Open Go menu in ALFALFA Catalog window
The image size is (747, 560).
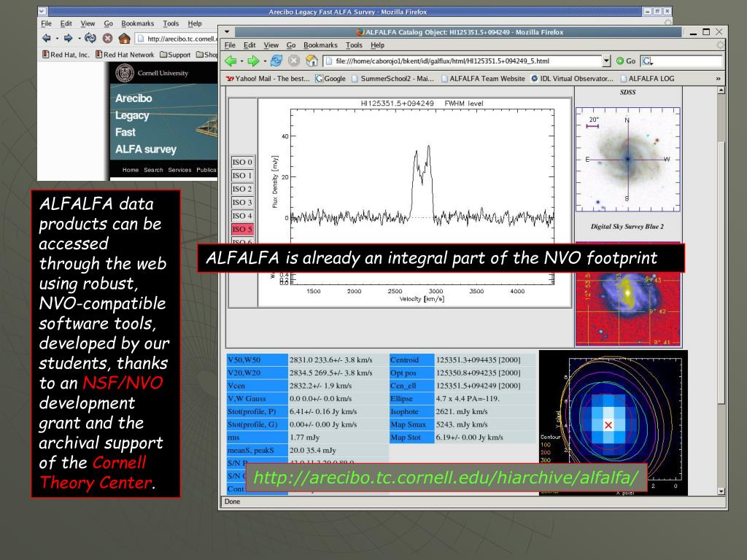291,44
